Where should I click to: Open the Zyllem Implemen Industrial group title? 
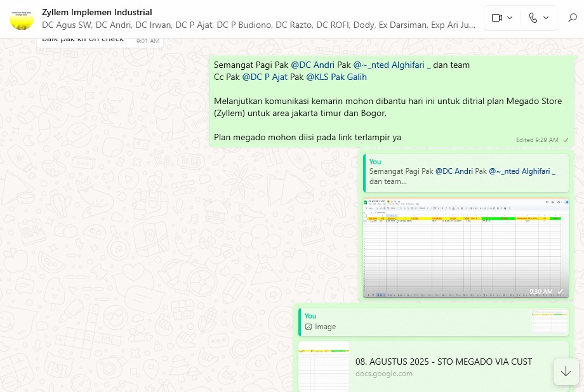97,12
